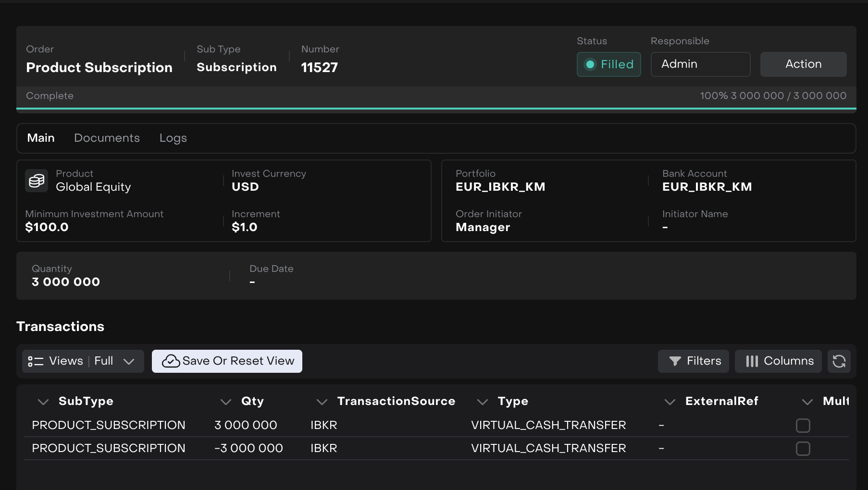Click the Global Equity product coin icon
The width and height of the screenshot is (868, 490).
pos(37,181)
